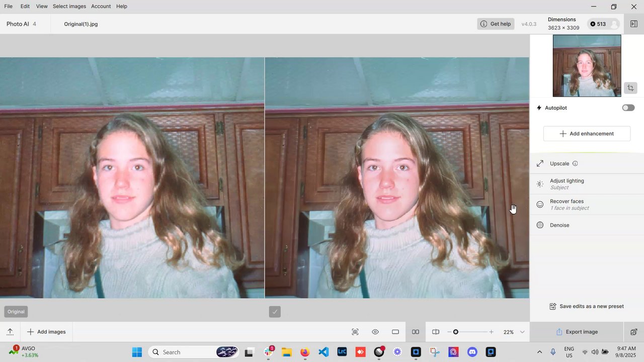Click the Denoise globe icon
The height and width of the screenshot is (362, 644).
[540, 225]
